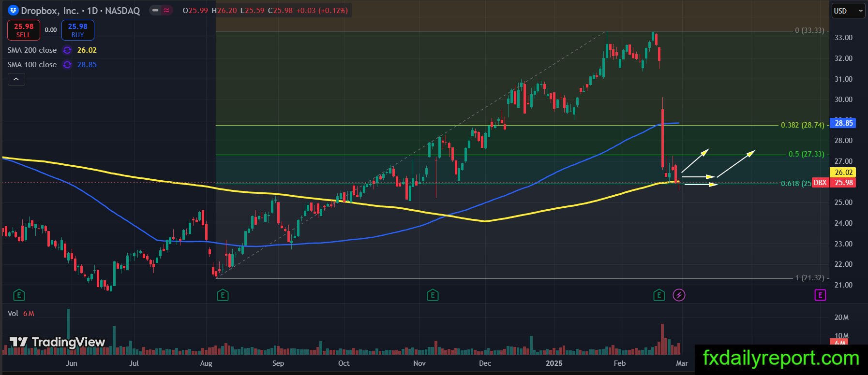Click 21.00 on the price axis

(844, 285)
